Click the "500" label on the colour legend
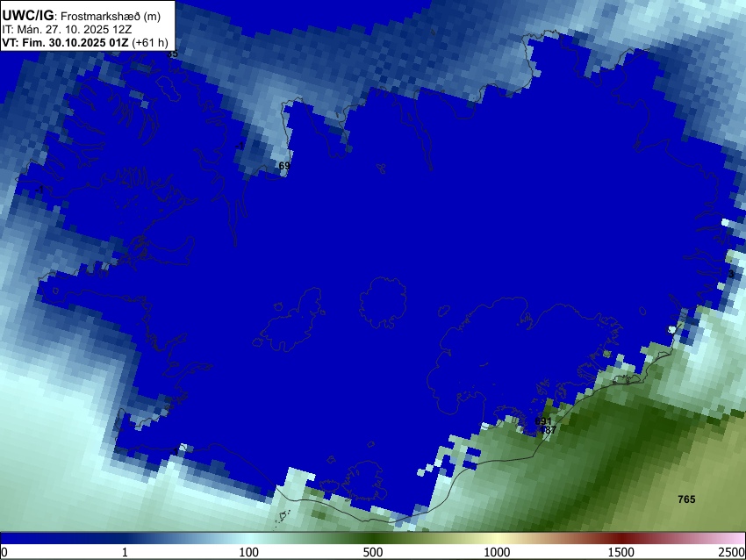The width and height of the screenshot is (746, 560). [373, 552]
